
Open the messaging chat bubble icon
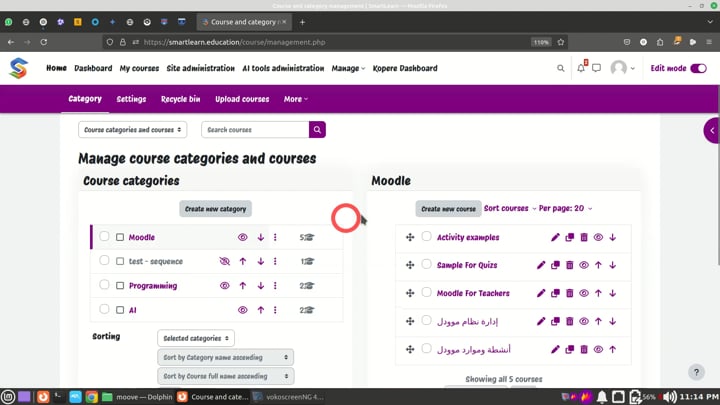pos(596,68)
